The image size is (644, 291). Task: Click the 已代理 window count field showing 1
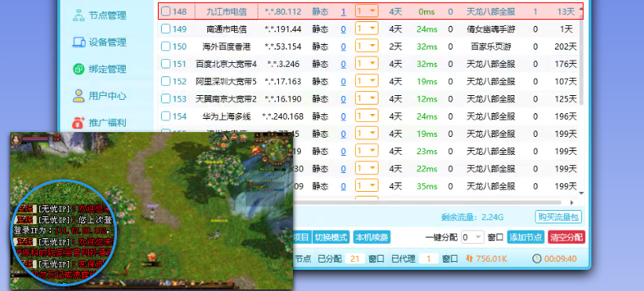pos(429,259)
